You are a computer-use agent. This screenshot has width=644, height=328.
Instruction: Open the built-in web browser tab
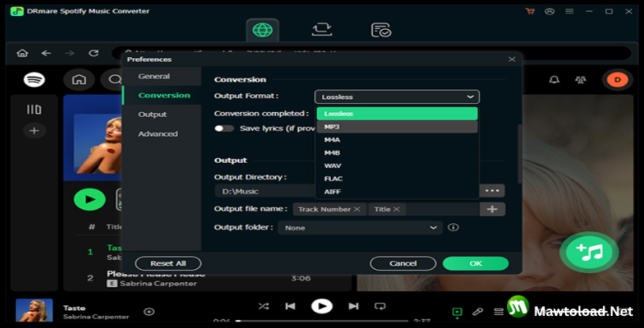[x=262, y=30]
